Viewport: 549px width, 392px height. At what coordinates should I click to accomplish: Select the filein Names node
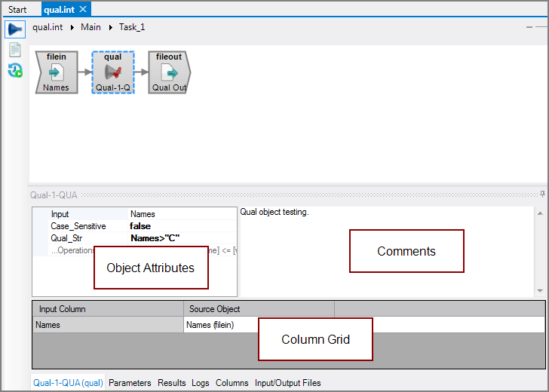tap(56, 73)
